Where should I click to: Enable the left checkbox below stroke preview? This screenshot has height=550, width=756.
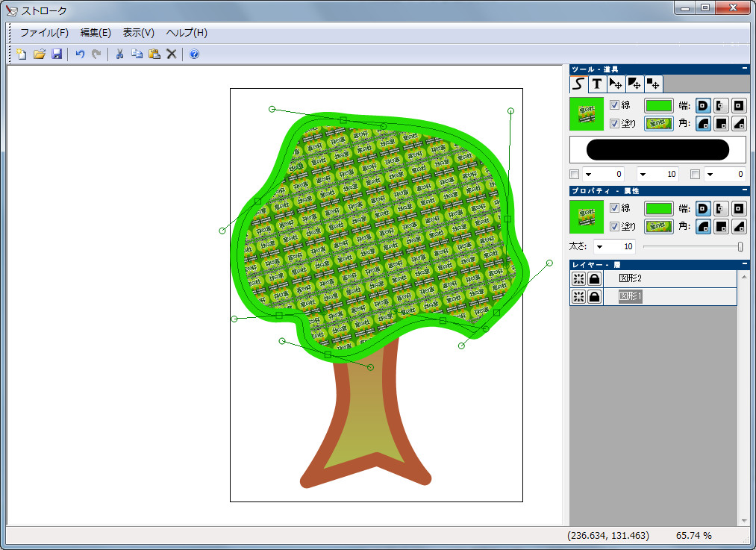pyautogui.click(x=574, y=174)
